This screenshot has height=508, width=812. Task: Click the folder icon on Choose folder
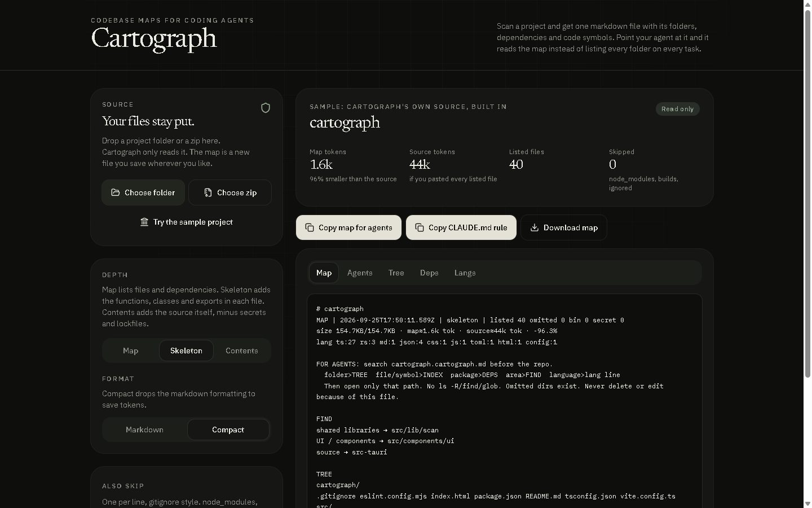(x=116, y=192)
